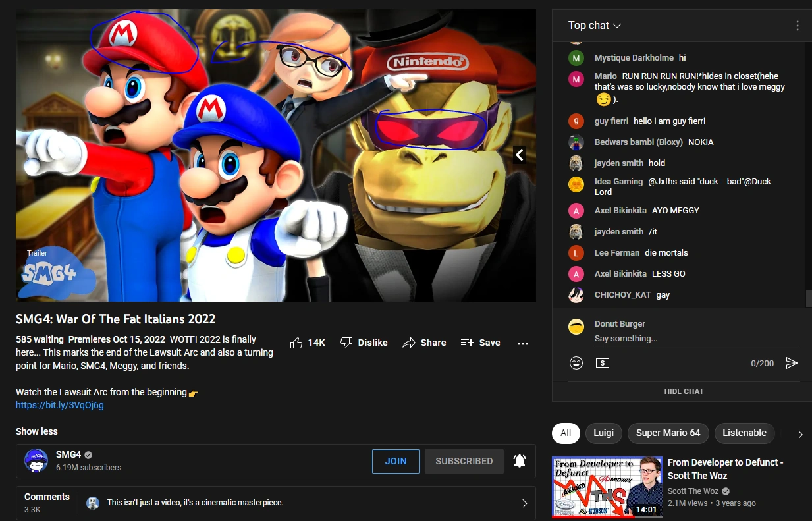Click the JOIN button
The width and height of the screenshot is (812, 521).
(x=395, y=461)
